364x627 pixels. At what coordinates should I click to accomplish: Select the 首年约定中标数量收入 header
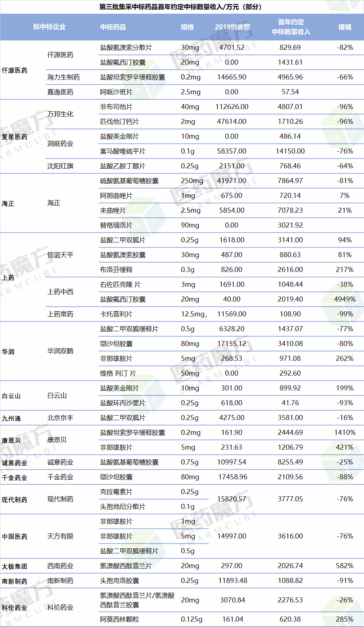[291, 27]
